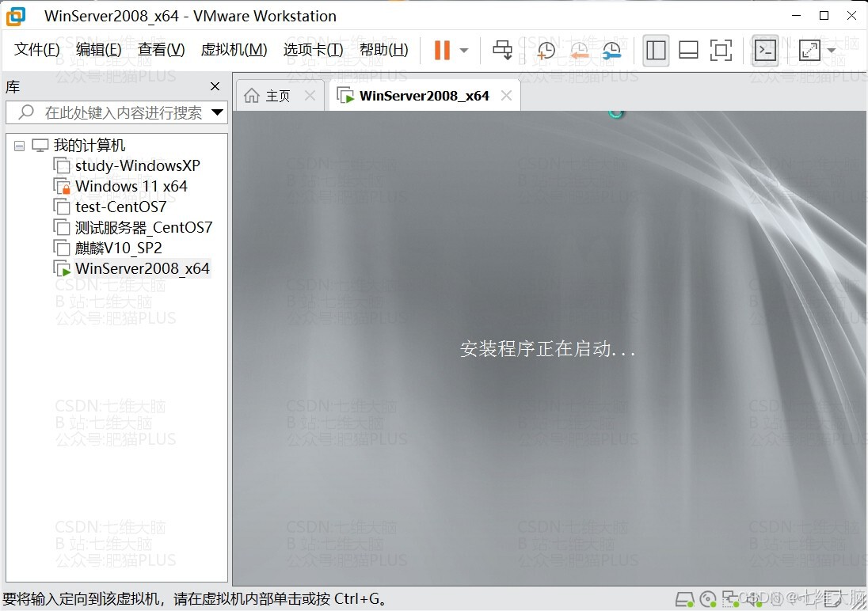This screenshot has width=868, height=611.
Task: Select the Windows 11 x64 virtual machine
Action: click(x=131, y=186)
